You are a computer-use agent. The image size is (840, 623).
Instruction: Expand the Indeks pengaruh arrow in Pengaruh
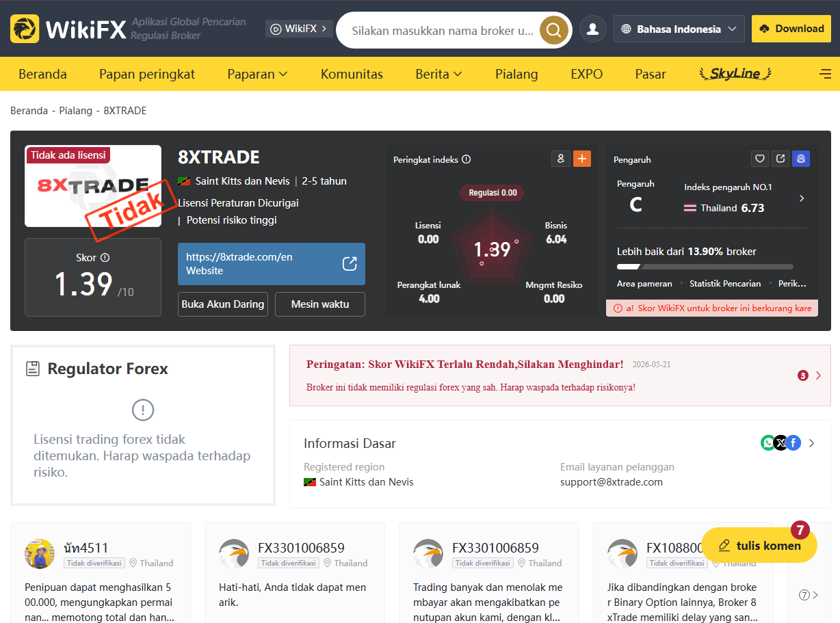(x=802, y=198)
